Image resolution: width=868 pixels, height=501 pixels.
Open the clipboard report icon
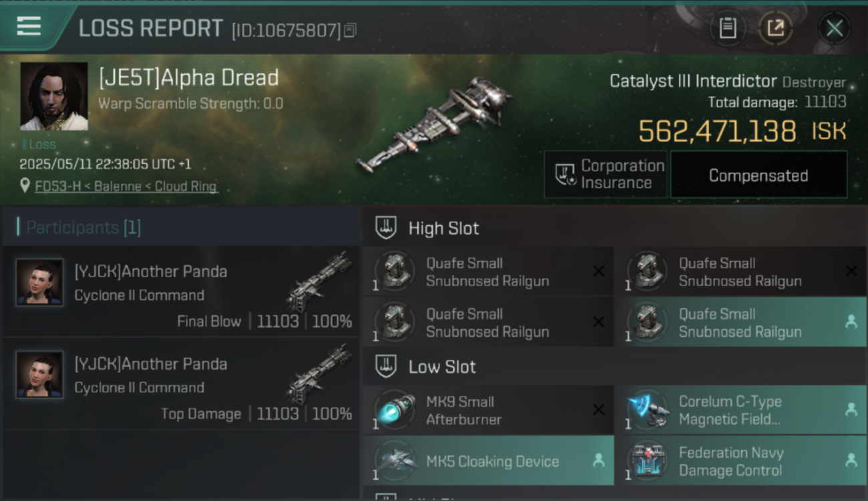pyautogui.click(x=728, y=28)
